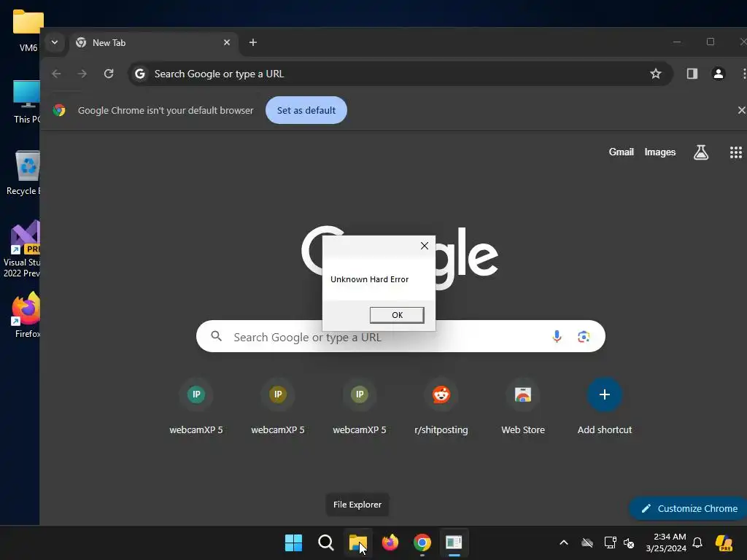Image resolution: width=747 pixels, height=560 pixels.
Task: Click the Customize Chrome button
Action: click(x=689, y=508)
